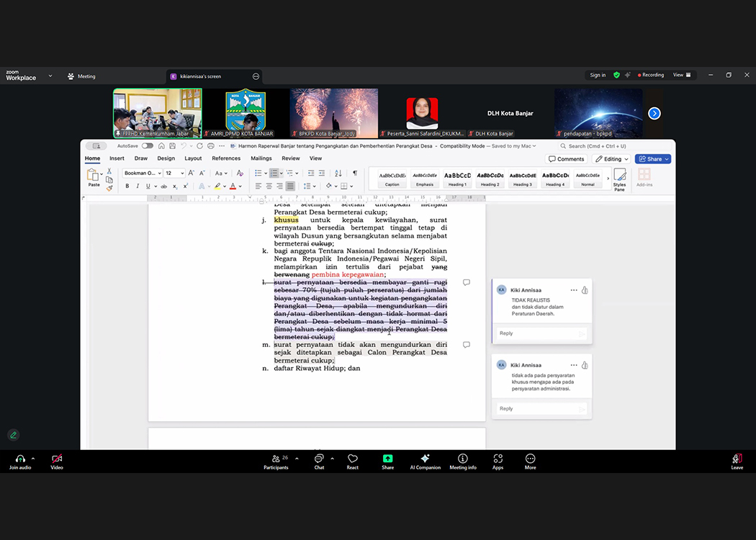Image resolution: width=756 pixels, height=540 pixels.
Task: Switch to the References ribbon tab
Action: tap(226, 158)
